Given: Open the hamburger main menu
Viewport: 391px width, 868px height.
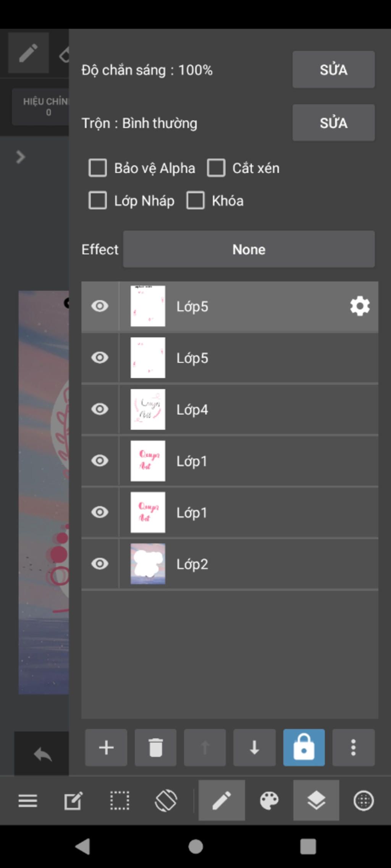Looking at the screenshot, I should pyautogui.click(x=28, y=800).
